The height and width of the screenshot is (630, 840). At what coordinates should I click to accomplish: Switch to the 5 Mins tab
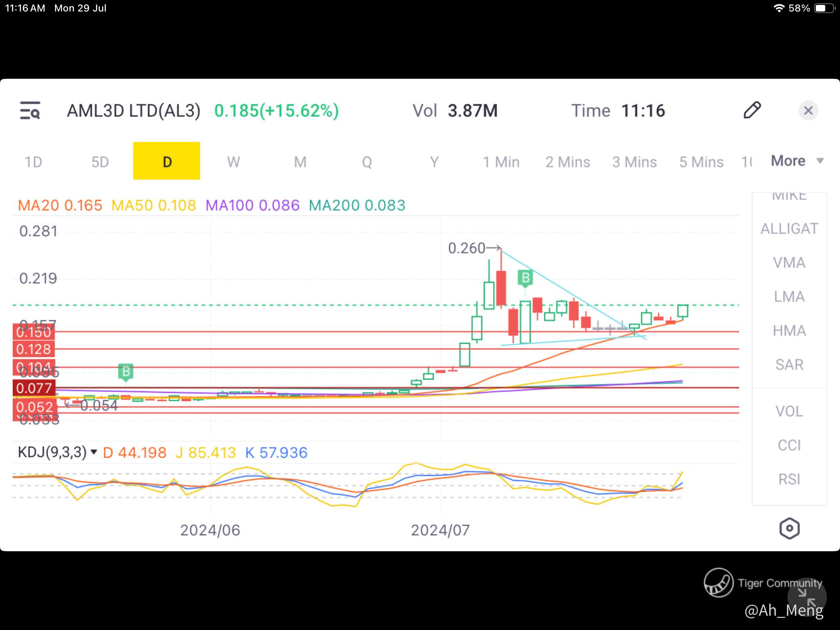701,162
